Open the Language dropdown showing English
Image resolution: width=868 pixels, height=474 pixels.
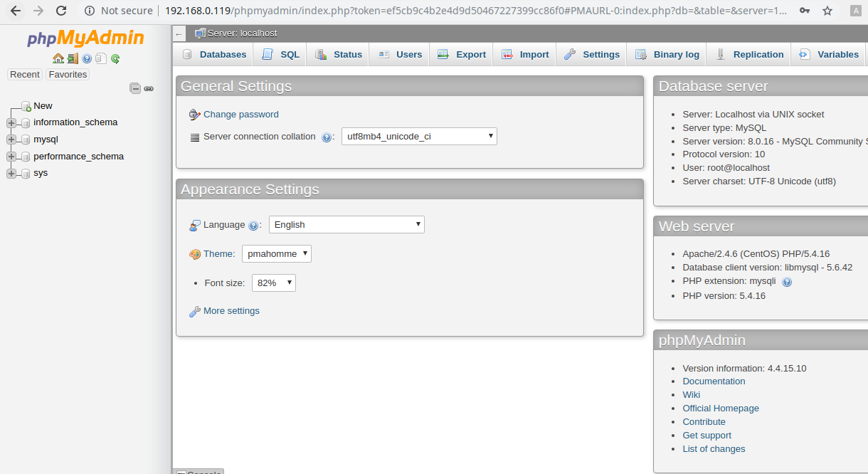tap(346, 224)
